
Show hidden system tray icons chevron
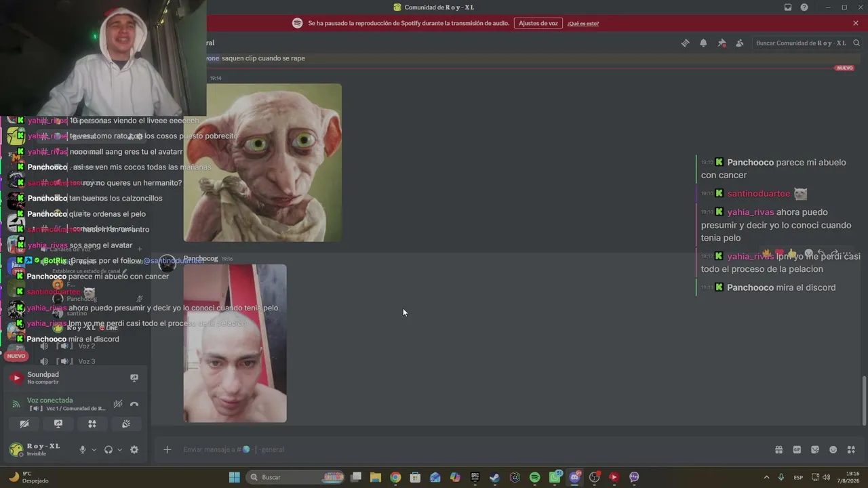(766, 477)
